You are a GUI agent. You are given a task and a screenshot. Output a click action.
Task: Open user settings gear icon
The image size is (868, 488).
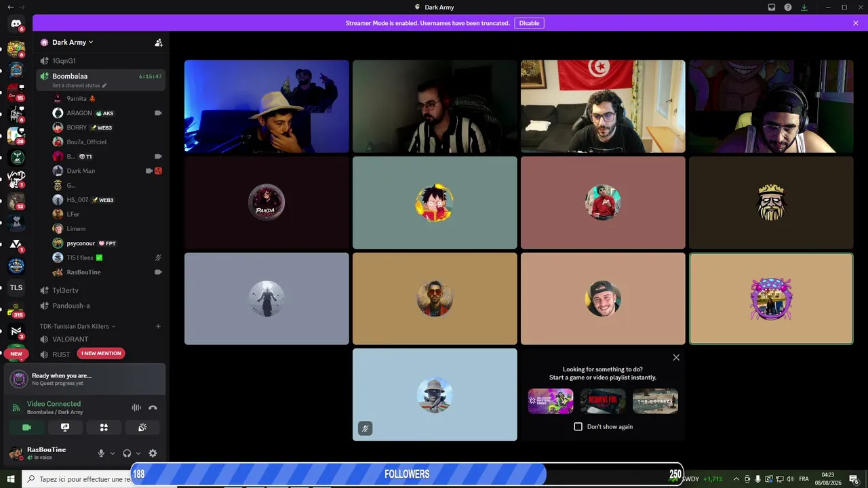[153, 453]
